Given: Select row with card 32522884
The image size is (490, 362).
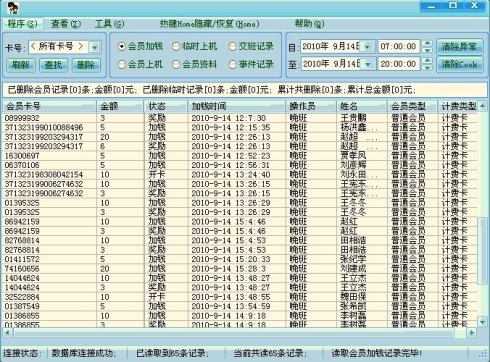Looking at the screenshot, I should click(x=240, y=297).
